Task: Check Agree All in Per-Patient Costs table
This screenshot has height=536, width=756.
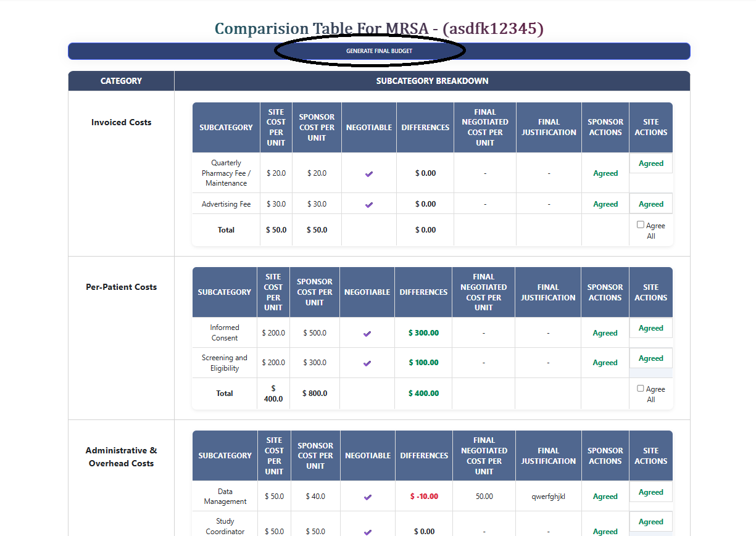Action: pos(641,389)
